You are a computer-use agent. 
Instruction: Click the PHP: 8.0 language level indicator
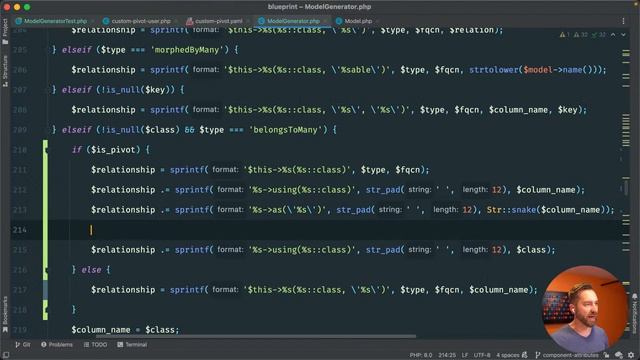click(x=421, y=355)
